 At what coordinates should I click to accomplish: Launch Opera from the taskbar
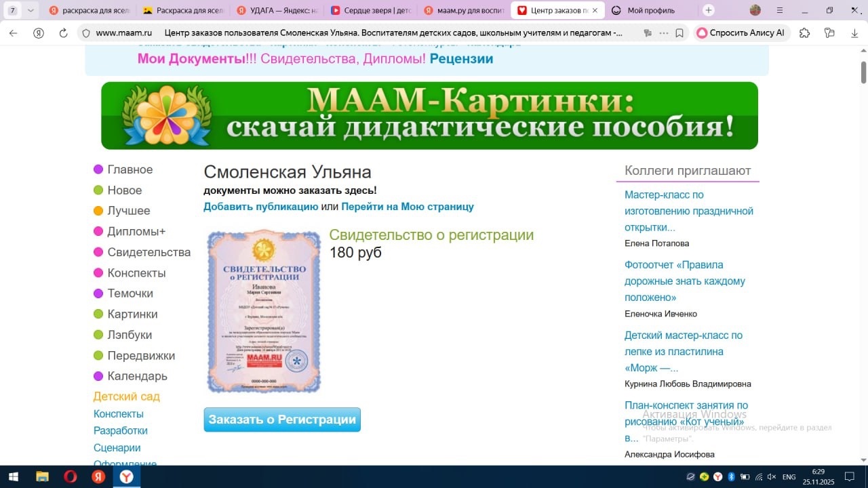click(70, 476)
